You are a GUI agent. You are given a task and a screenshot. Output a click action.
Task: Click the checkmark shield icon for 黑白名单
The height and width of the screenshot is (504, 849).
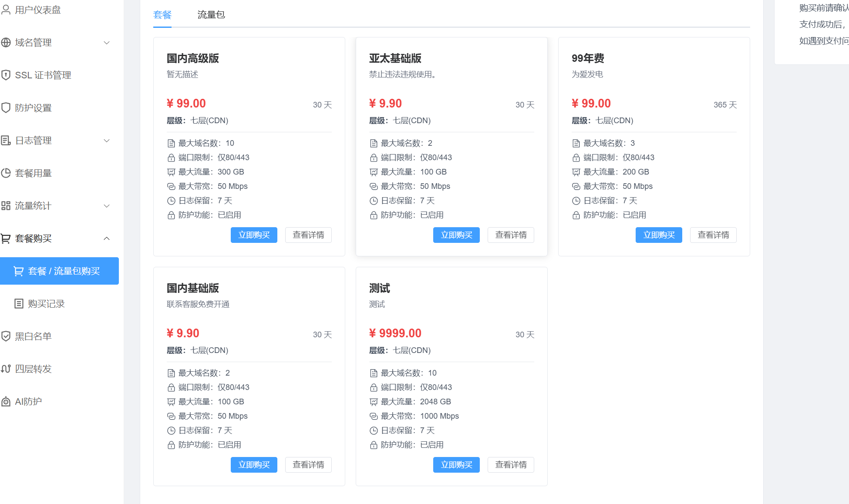(x=6, y=336)
